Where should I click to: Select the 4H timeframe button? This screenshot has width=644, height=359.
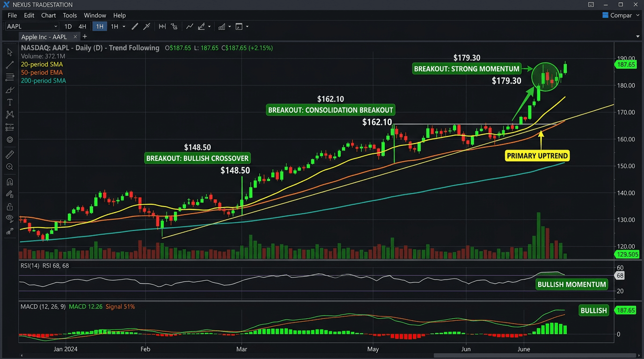click(82, 27)
